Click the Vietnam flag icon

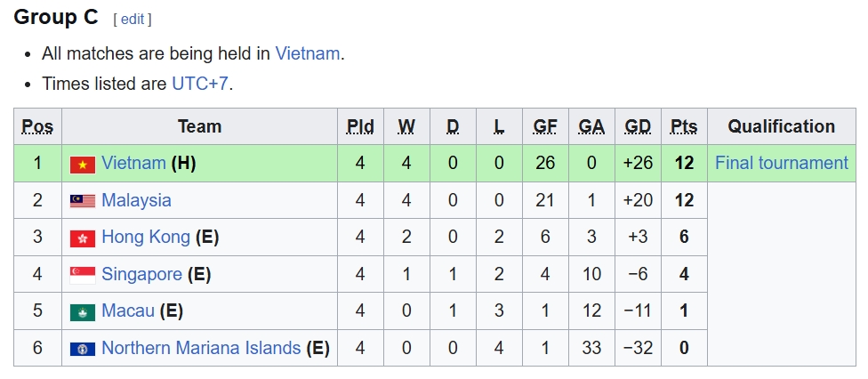pyautogui.click(x=83, y=164)
